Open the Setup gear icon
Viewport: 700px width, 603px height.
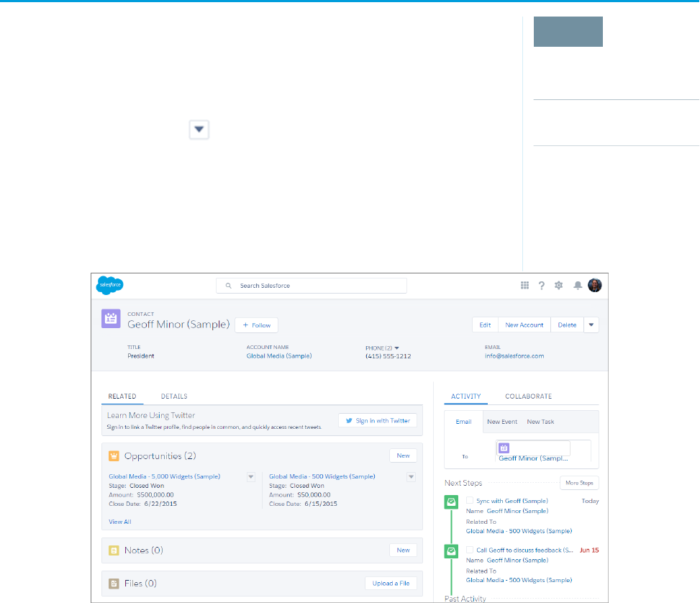click(x=558, y=285)
